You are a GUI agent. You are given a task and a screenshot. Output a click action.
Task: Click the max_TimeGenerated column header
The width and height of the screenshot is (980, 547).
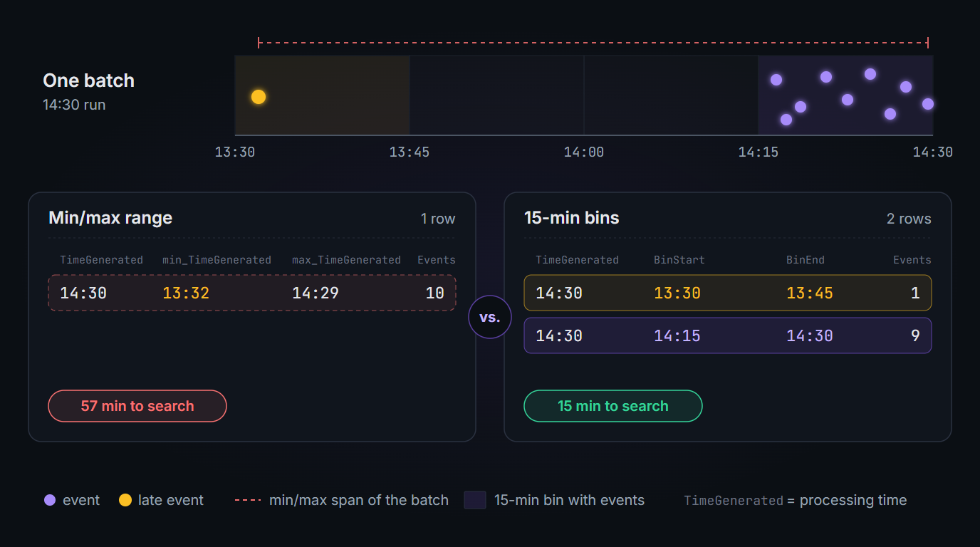(x=346, y=260)
